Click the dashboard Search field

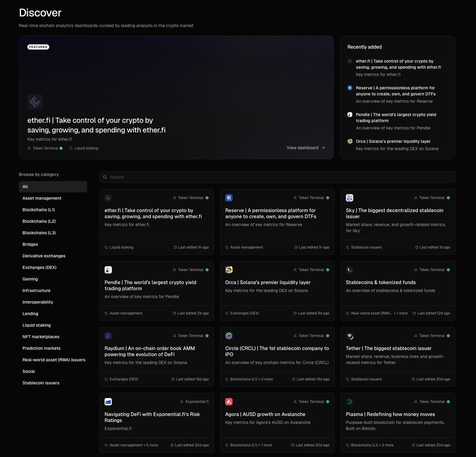(277, 177)
